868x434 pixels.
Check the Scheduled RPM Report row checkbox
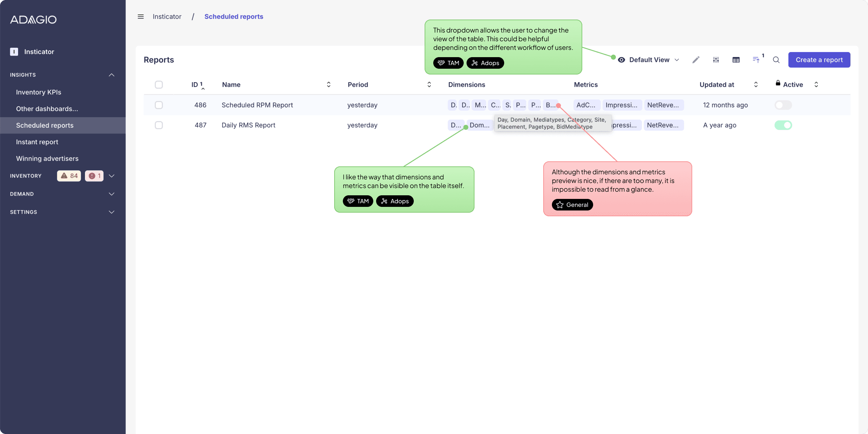click(x=159, y=105)
